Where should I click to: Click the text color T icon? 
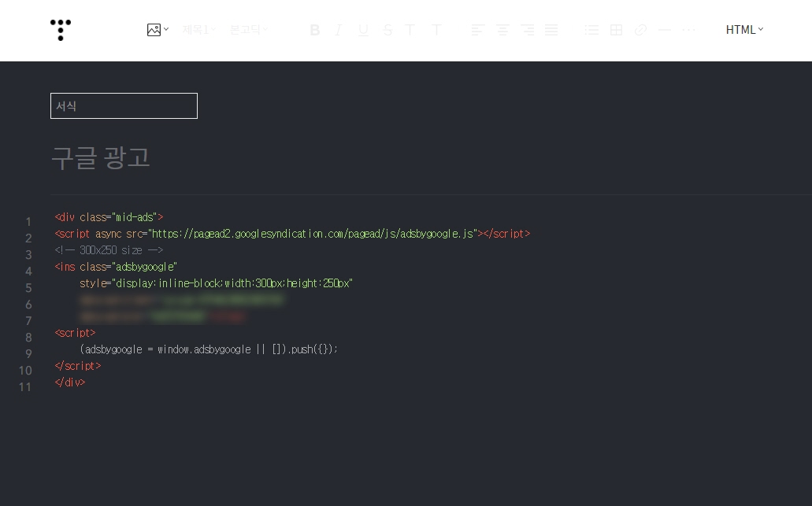click(x=410, y=30)
